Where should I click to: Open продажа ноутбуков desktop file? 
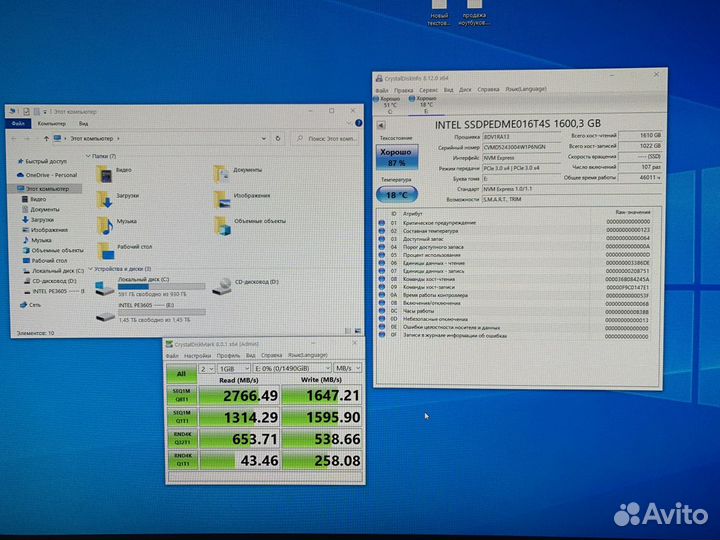pyautogui.click(x=474, y=14)
